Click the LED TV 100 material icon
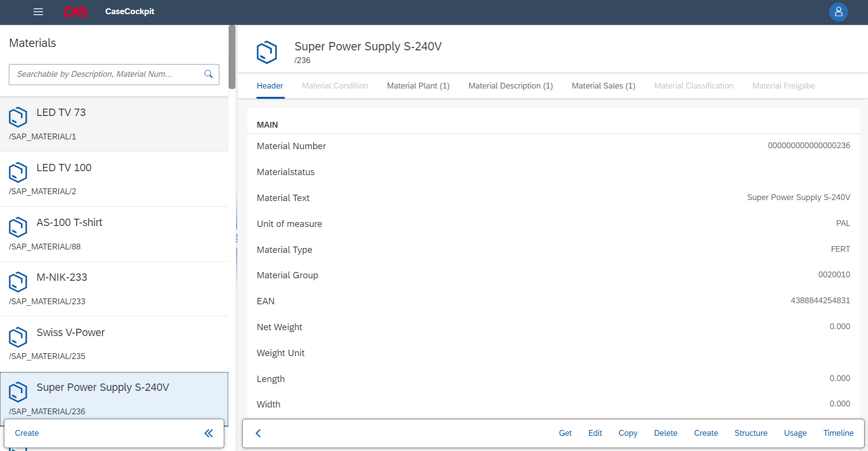868x451 pixels. 18,172
